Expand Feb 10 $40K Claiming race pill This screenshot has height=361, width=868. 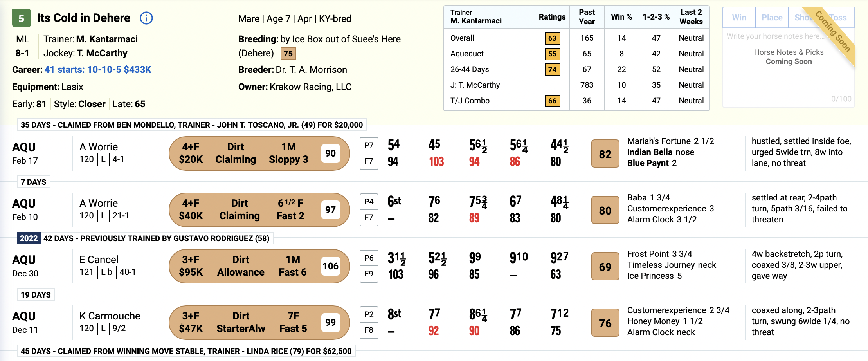click(x=259, y=210)
